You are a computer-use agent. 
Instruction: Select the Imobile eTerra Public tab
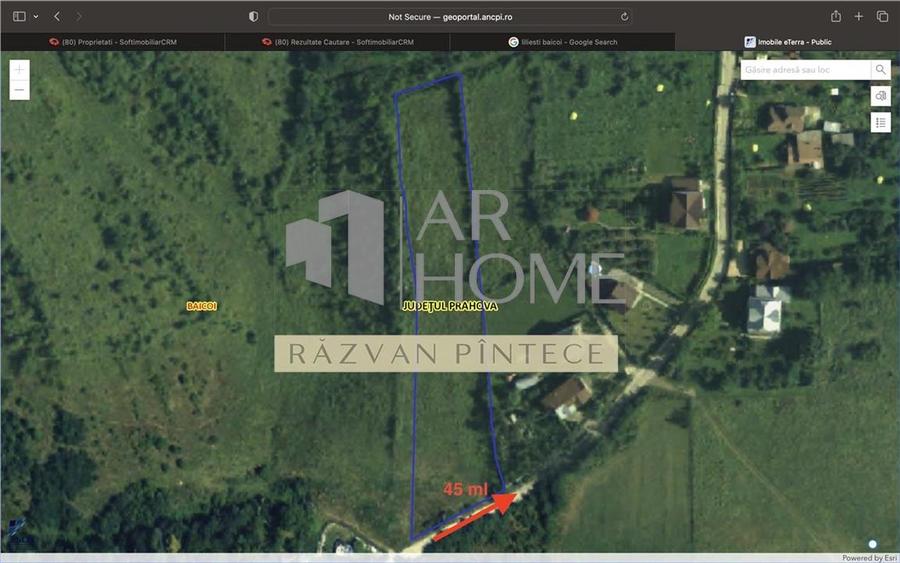[x=788, y=42]
